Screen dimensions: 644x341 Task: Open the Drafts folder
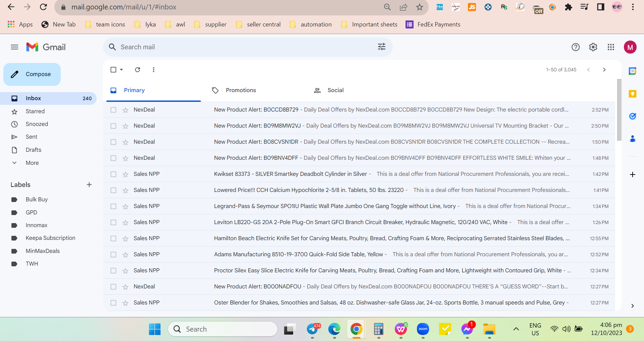pyautogui.click(x=48, y=150)
